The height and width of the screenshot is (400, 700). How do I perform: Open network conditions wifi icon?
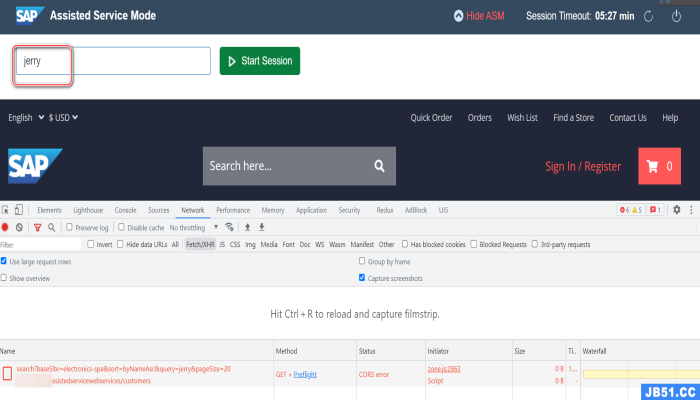tap(229, 227)
